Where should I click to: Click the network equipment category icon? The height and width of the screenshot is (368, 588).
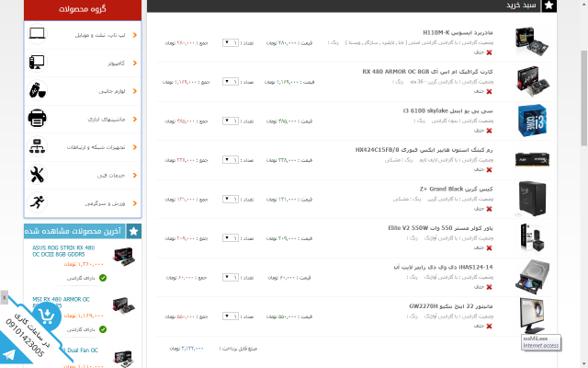[x=37, y=147]
